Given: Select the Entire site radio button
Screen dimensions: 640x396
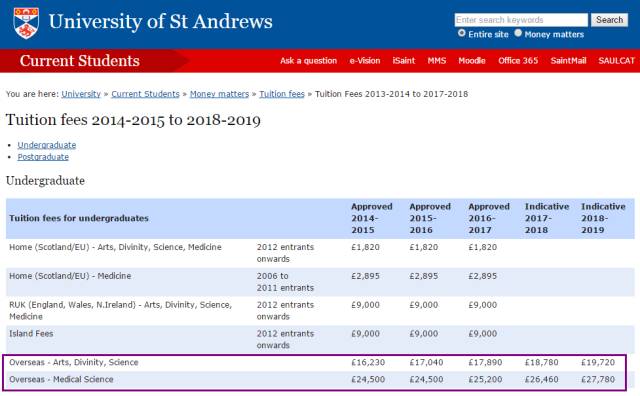Looking at the screenshot, I should coord(462,33).
